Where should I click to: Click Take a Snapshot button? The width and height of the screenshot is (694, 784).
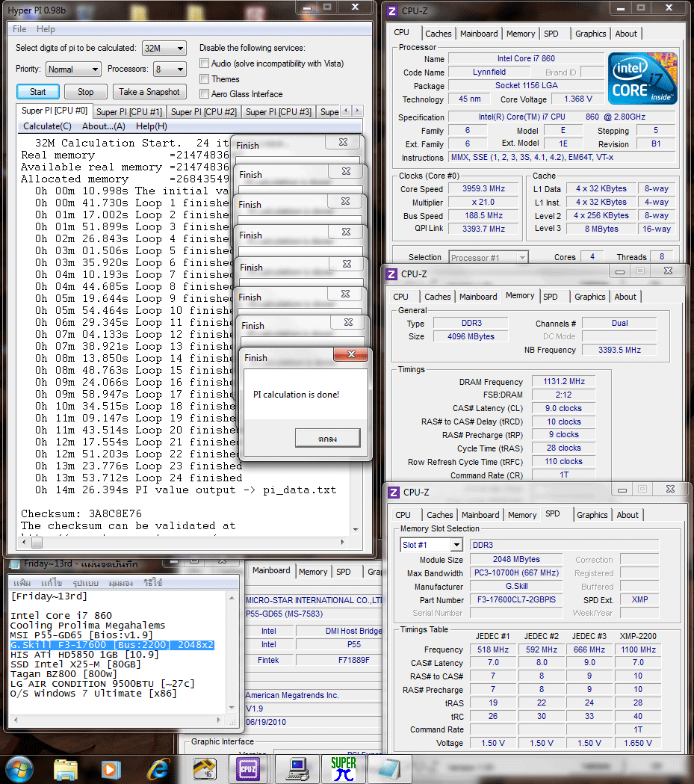[149, 92]
